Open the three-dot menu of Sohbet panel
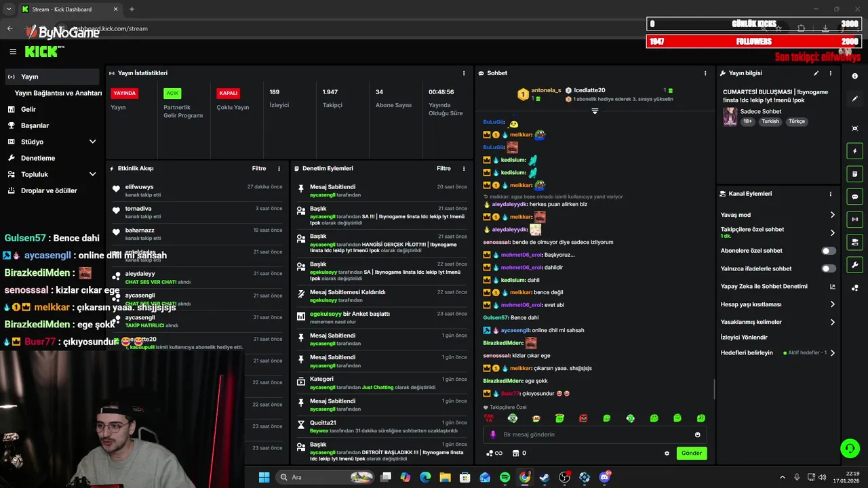This screenshot has height=488, width=868. click(705, 73)
